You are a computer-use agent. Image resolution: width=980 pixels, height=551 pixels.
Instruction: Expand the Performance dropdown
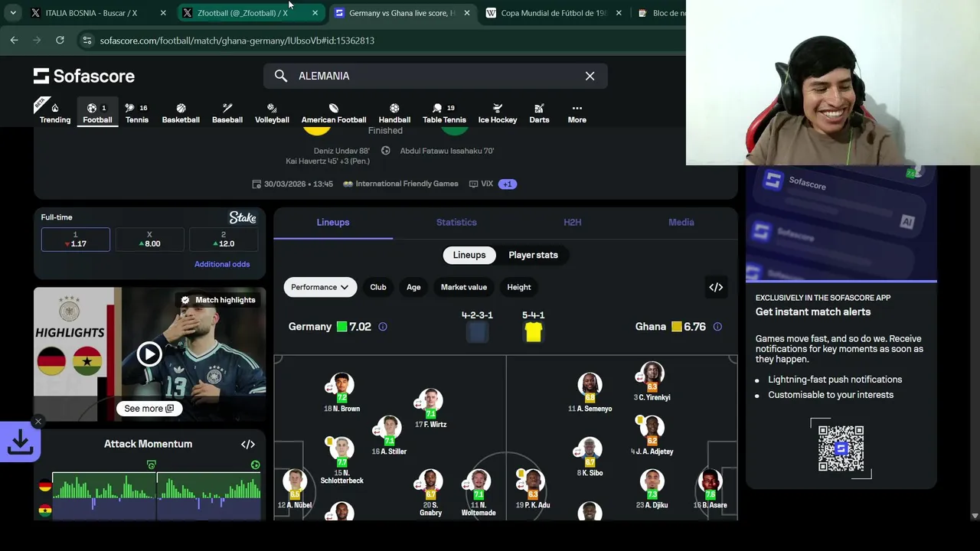[320, 287]
